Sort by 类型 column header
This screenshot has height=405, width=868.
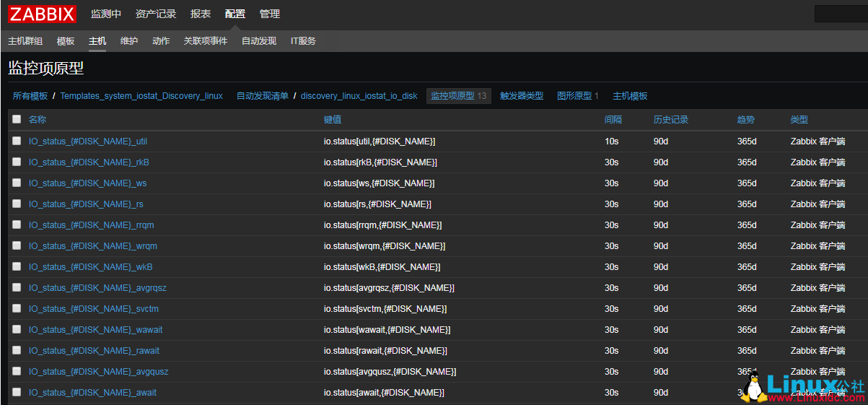[799, 120]
